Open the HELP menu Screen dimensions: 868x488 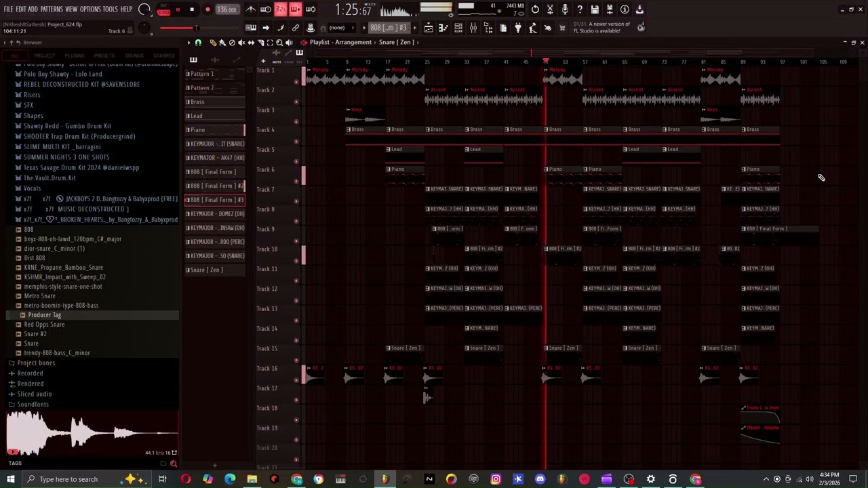click(127, 9)
